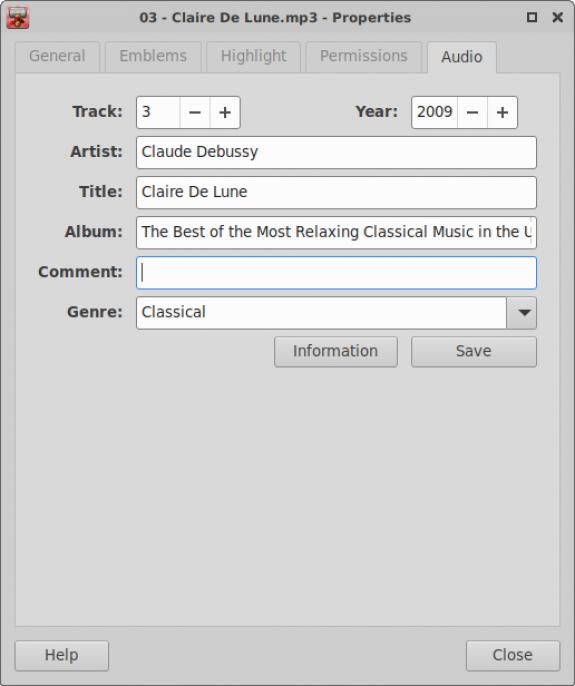This screenshot has height=686, width=575.
Task: Focus the Title field Claire De Lune
Action: coord(336,192)
